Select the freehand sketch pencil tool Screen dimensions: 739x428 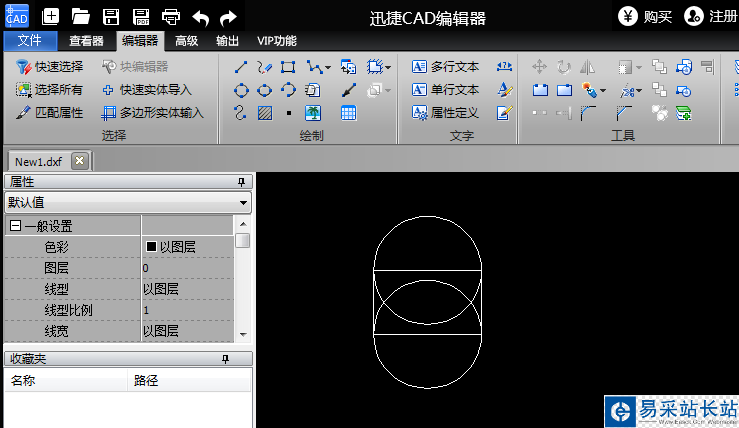click(264, 67)
